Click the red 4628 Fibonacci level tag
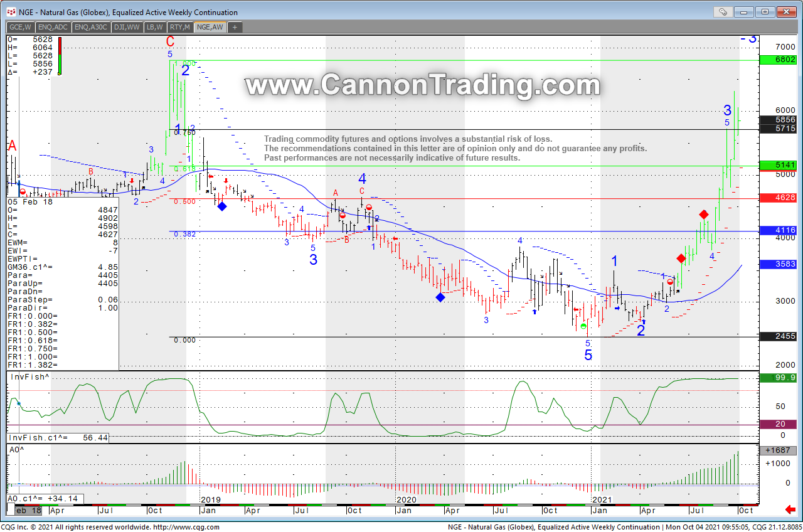 777,198
